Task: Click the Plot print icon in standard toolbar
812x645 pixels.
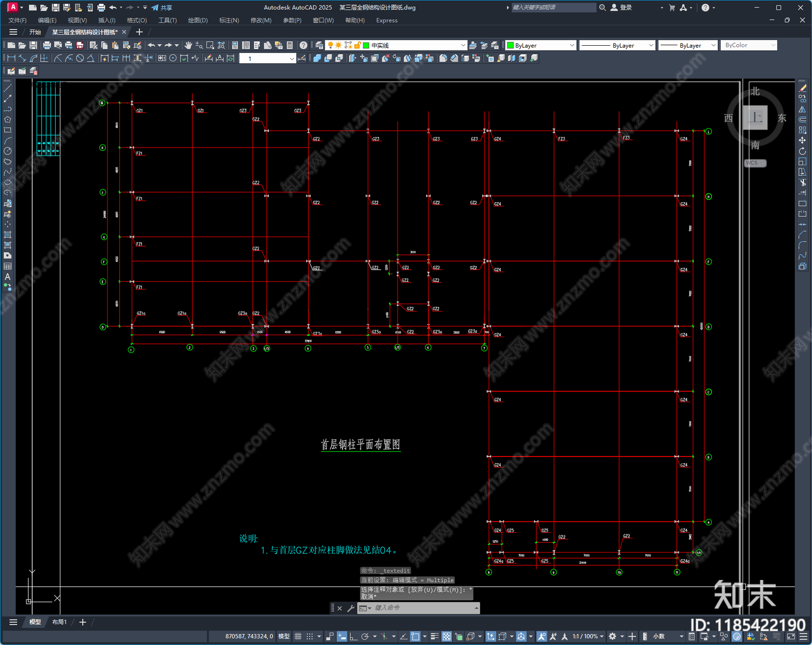Action: (x=47, y=45)
